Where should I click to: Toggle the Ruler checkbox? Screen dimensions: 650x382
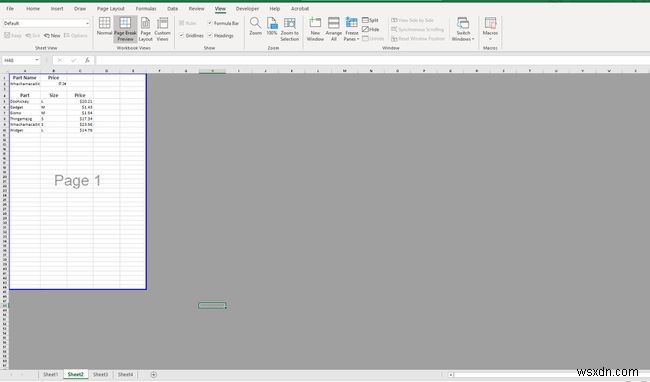[182, 23]
